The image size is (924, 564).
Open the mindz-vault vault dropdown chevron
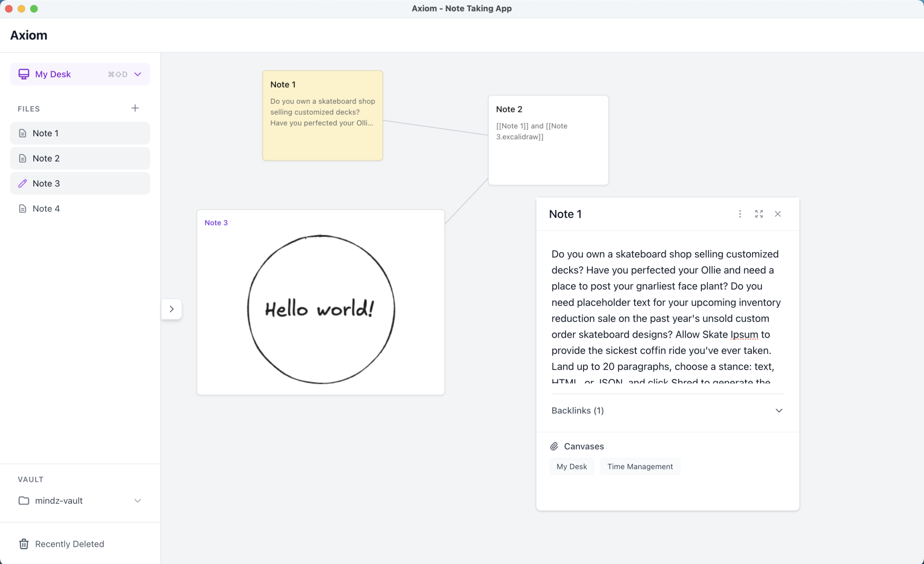[137, 501]
